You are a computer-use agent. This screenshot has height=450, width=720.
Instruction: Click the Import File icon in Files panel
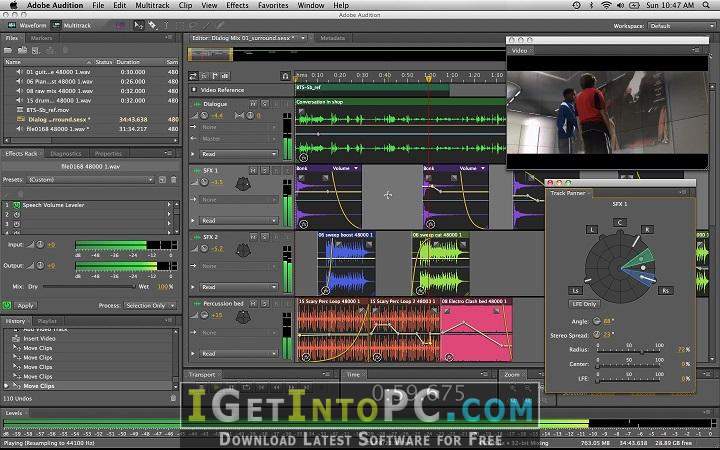coord(22,50)
